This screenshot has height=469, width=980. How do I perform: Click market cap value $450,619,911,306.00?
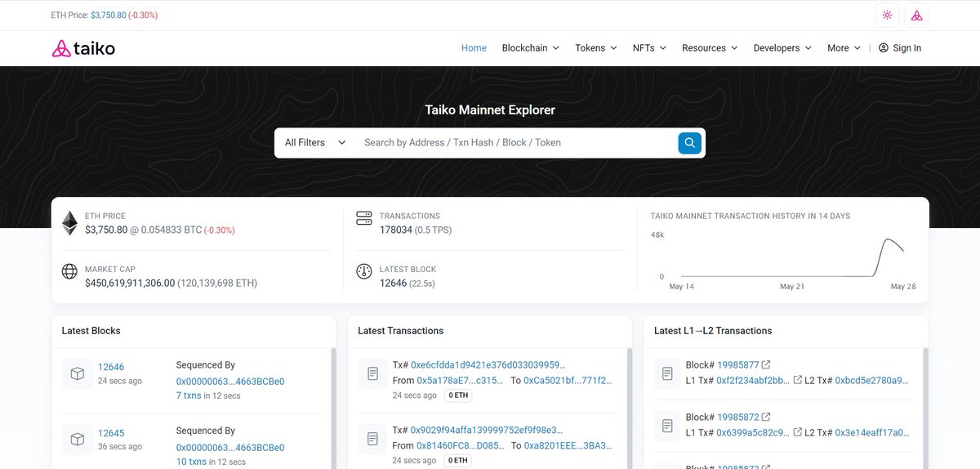130,284
